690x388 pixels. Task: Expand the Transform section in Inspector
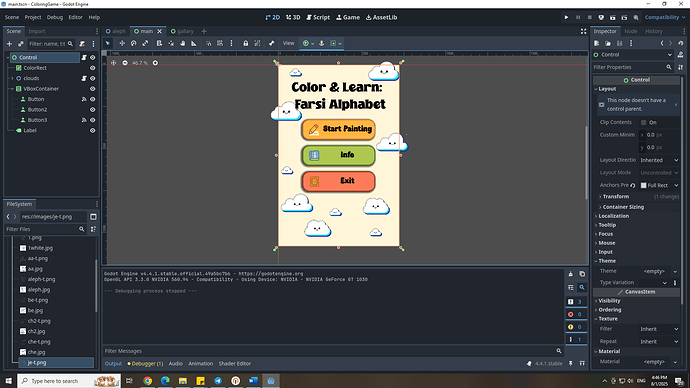(616, 197)
